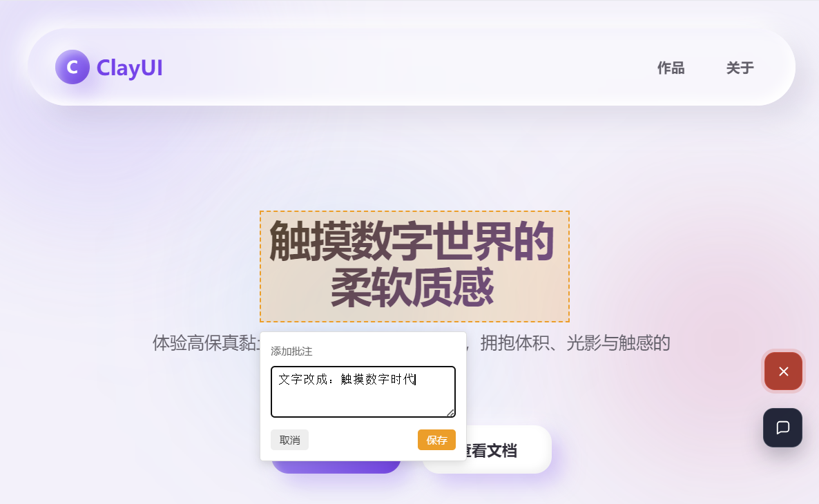Exit annotation mode with red X button
Screen dimensions: 819x504
[783, 371]
